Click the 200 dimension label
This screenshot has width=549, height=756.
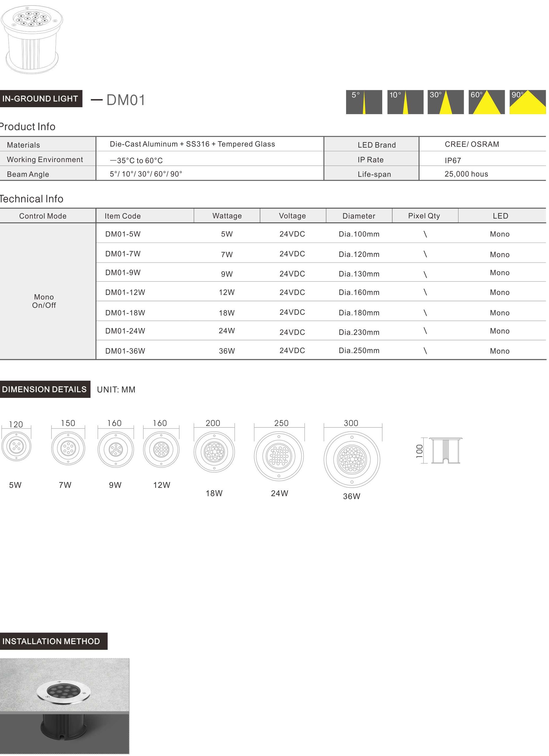pyautogui.click(x=213, y=423)
